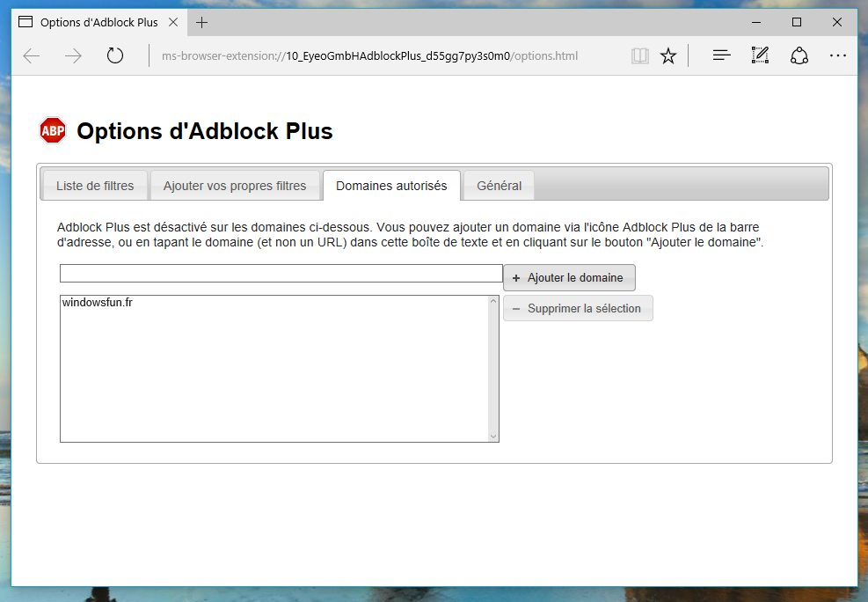Click the browser forward arrow
The image size is (868, 602).
point(73,56)
